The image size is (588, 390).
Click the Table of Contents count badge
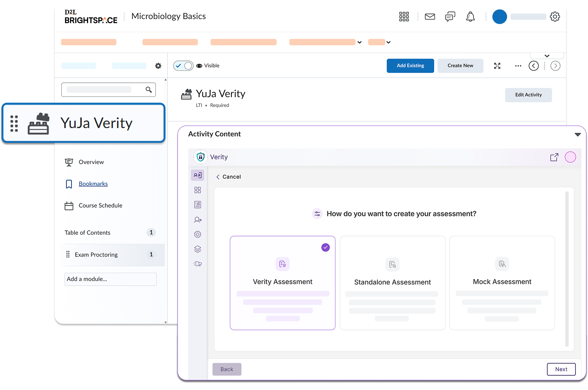151,233
